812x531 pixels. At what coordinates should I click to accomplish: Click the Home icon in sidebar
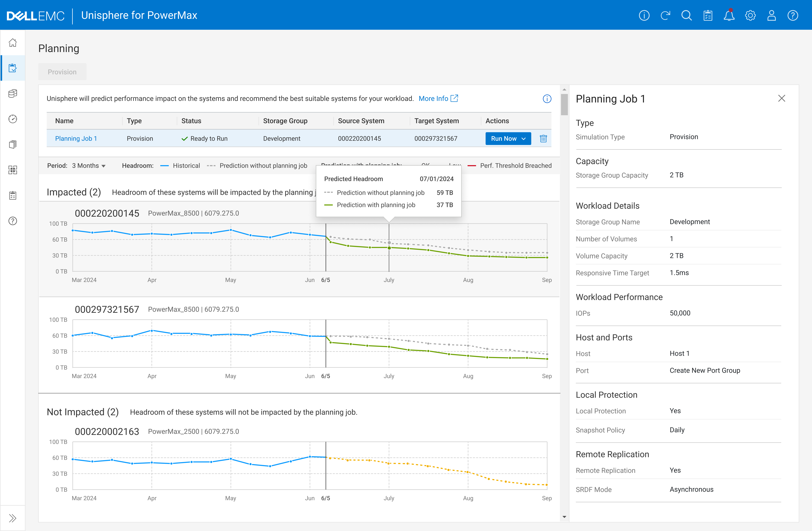13,43
